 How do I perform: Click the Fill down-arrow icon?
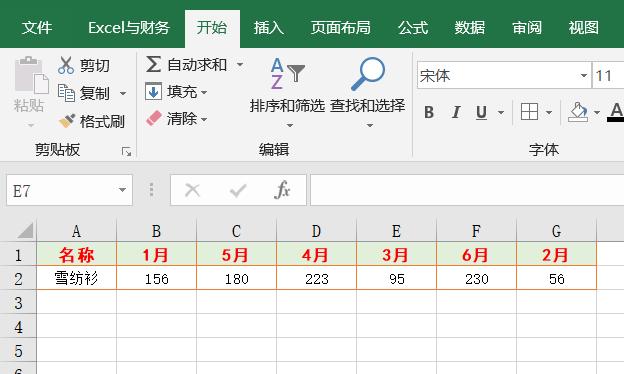tap(153, 92)
